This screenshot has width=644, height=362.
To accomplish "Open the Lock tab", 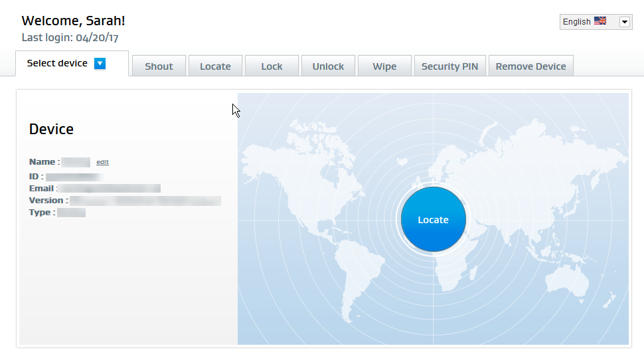I will point(272,66).
